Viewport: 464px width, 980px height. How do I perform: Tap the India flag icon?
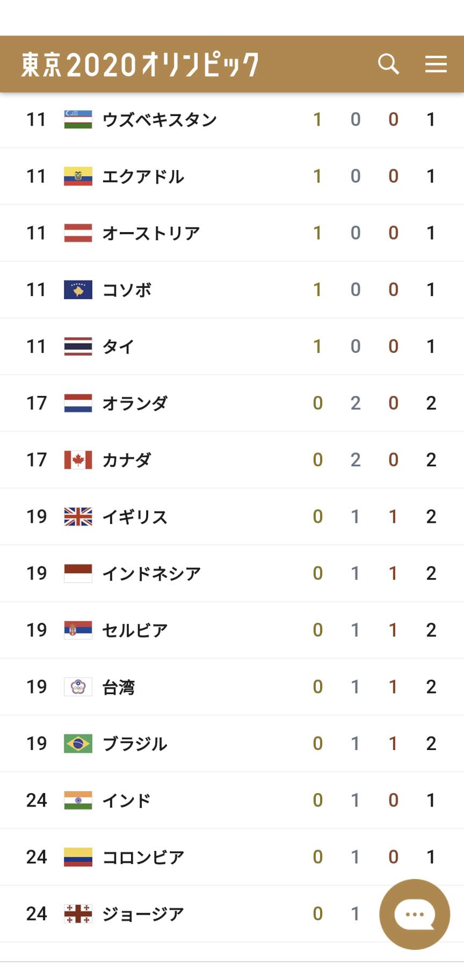(78, 800)
